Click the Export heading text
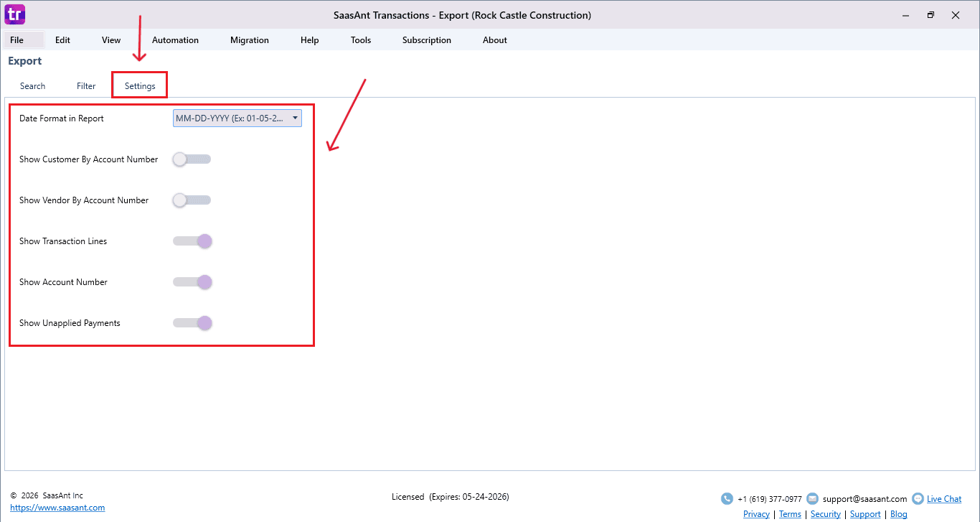The image size is (980, 522). coord(25,61)
